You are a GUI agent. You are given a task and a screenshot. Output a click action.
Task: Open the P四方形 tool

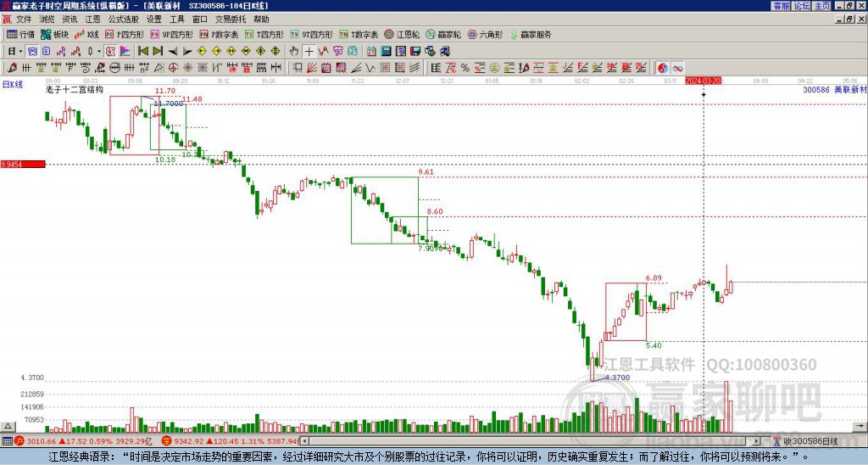[x=125, y=34]
